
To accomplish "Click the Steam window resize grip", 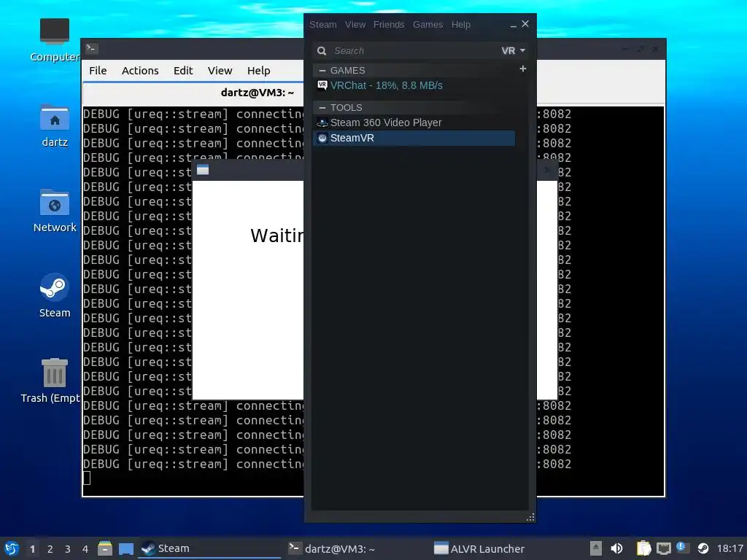I will [x=530, y=517].
